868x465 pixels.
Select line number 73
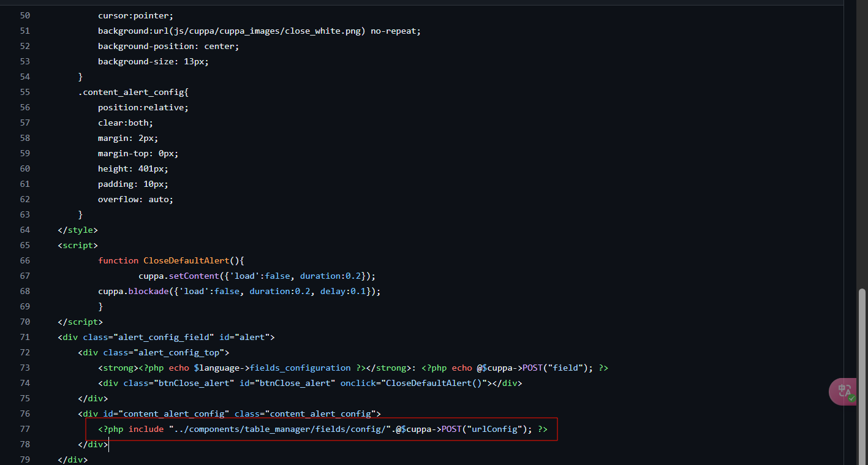pyautogui.click(x=25, y=368)
